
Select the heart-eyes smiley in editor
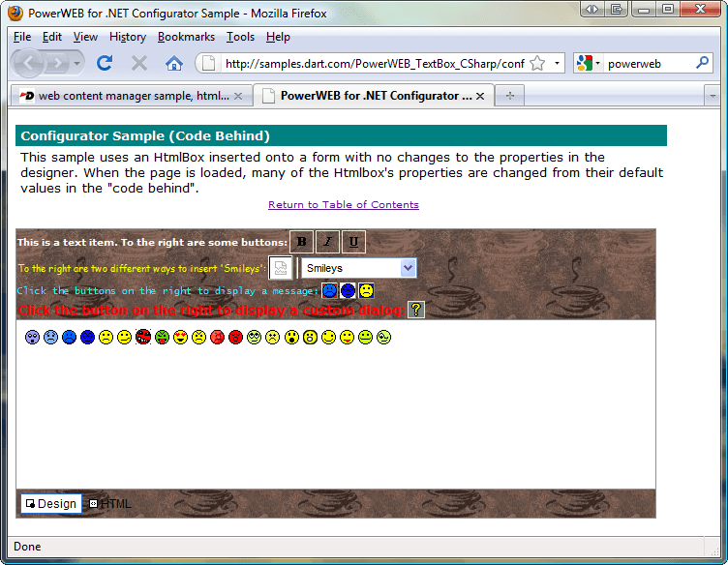(x=180, y=338)
